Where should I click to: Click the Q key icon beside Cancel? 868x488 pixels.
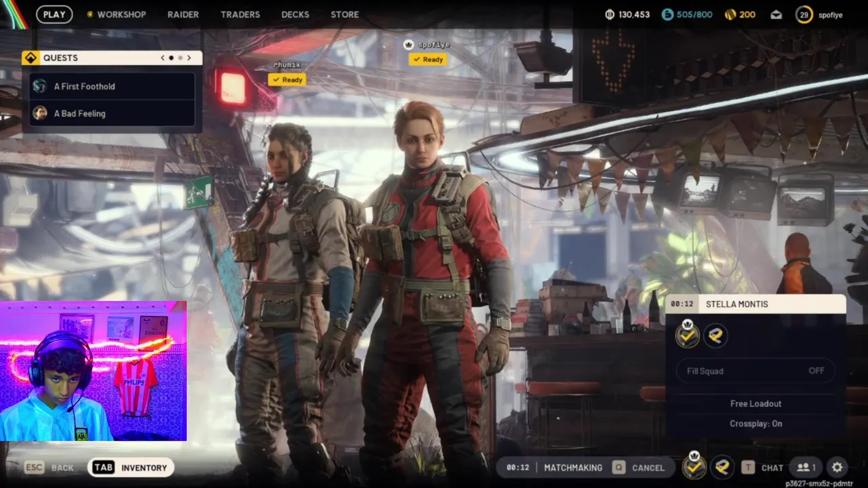(x=618, y=467)
